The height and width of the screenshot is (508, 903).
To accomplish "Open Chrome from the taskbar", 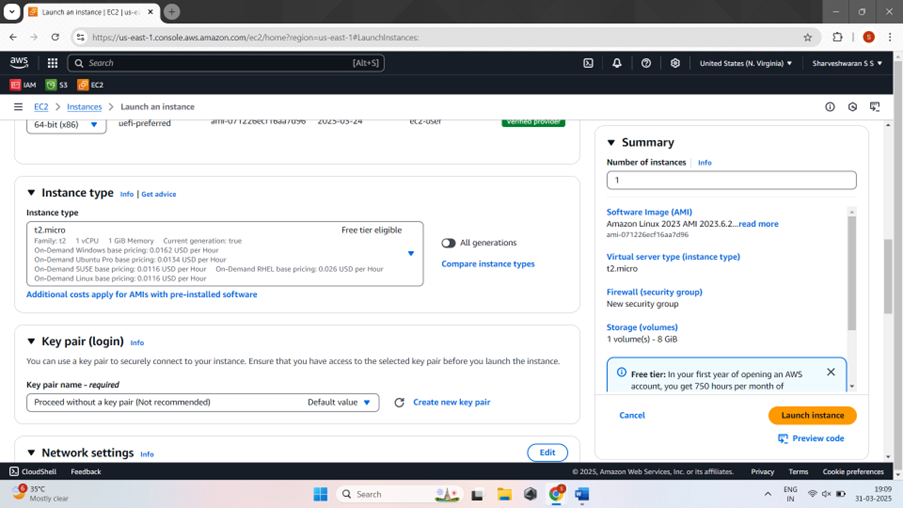I will point(556,494).
